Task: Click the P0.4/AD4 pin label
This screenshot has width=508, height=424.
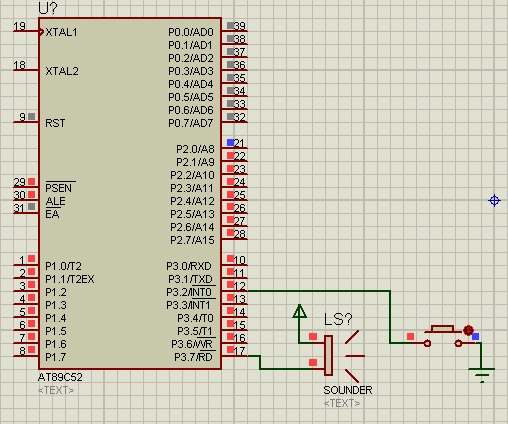Action: [191, 84]
